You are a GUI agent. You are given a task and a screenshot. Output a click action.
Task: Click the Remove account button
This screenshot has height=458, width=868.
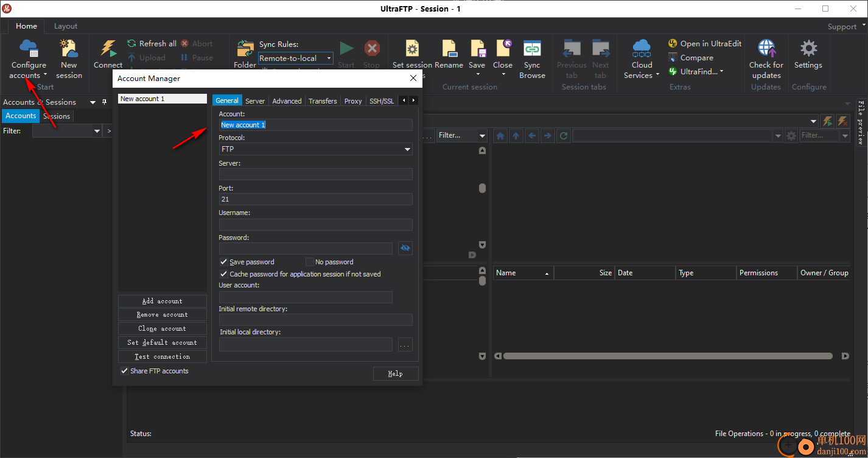[163, 315]
